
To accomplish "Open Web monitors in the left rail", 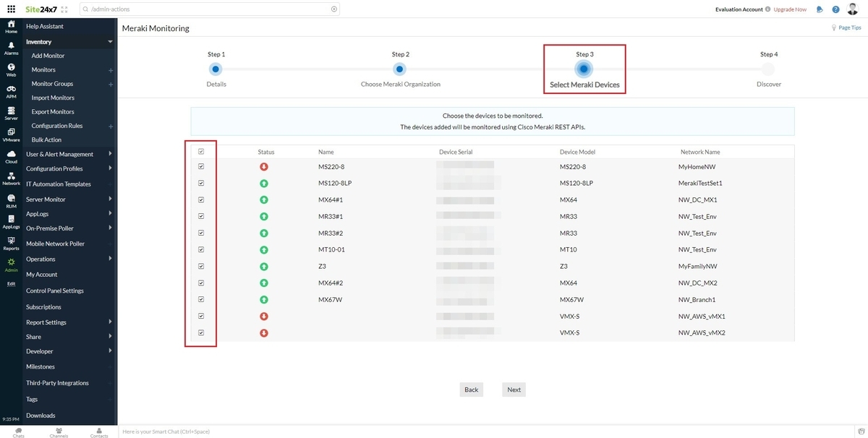I will pos(11,70).
